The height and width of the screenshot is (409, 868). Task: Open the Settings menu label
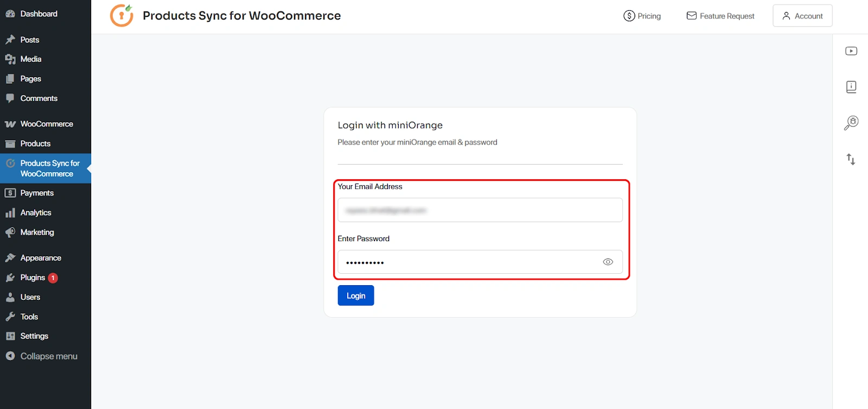34,336
